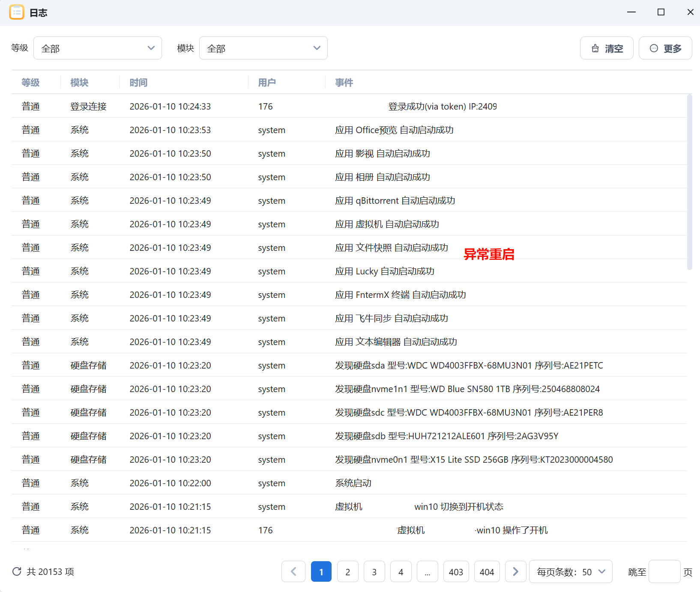The width and height of the screenshot is (700, 592).
Task: Maximize the 日志 window
Action: click(661, 12)
